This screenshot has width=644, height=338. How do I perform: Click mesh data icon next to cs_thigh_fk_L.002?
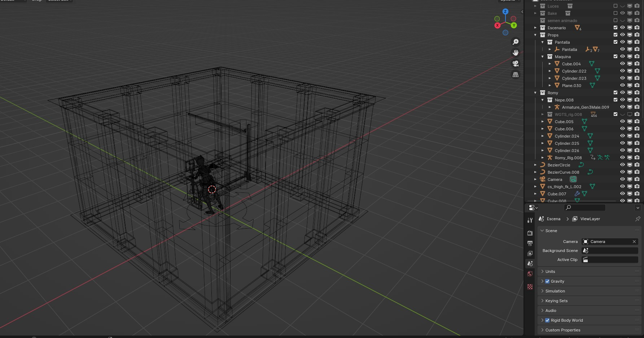592,187
